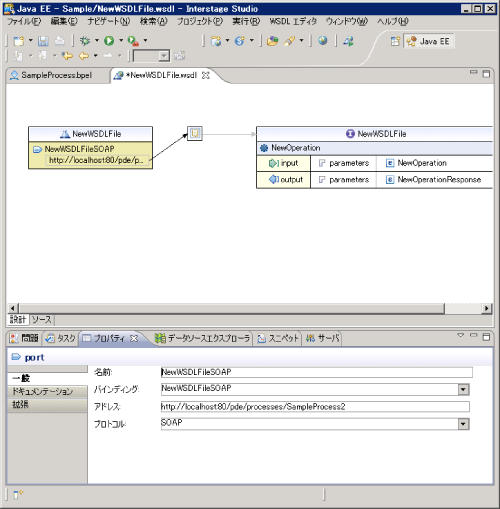Open the ファイル(F) menu
Screen dimensions: 500x509
click(x=24, y=22)
